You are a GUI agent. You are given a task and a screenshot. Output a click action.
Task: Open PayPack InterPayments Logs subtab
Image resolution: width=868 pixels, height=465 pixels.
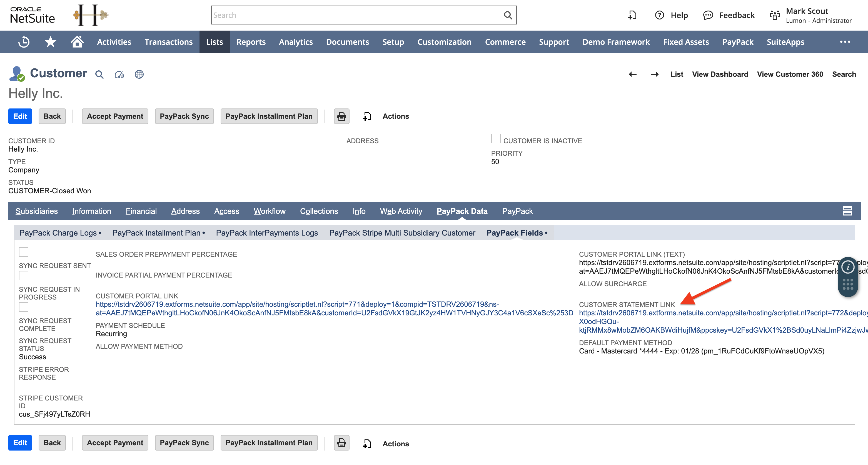coord(267,233)
